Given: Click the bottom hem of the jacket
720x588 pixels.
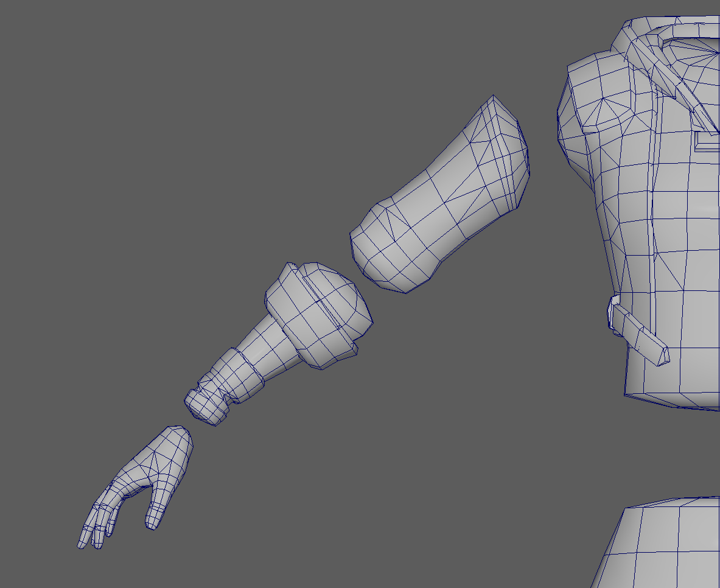Looking at the screenshot, I should 669,399.
